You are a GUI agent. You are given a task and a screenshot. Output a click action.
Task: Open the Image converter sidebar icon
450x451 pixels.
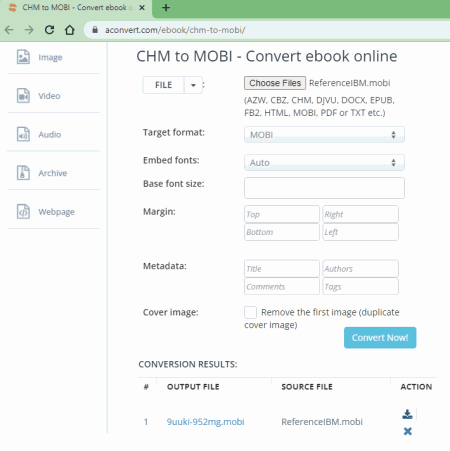pyautogui.click(x=23, y=57)
